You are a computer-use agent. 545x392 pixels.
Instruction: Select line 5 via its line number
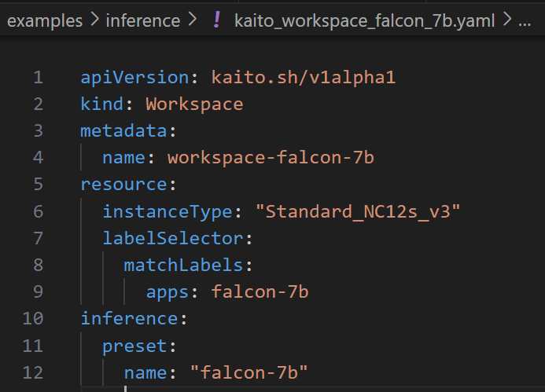pyautogui.click(x=38, y=185)
